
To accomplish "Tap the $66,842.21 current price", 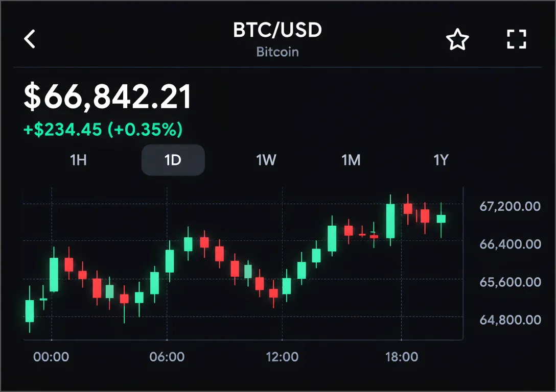I will [x=107, y=96].
